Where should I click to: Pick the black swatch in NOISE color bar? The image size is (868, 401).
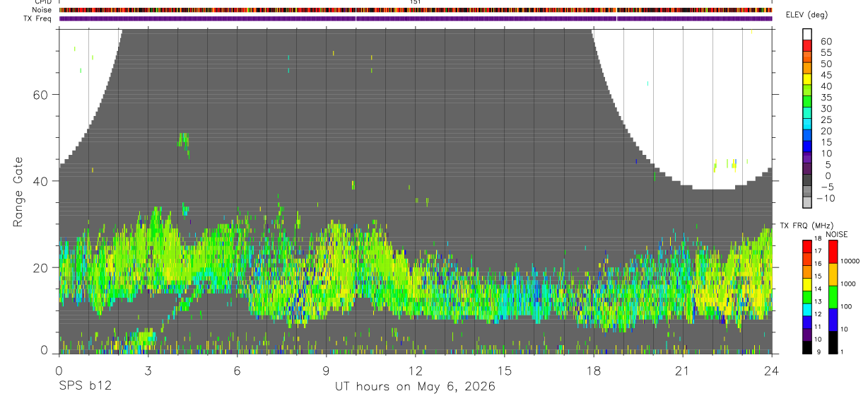[833, 342]
